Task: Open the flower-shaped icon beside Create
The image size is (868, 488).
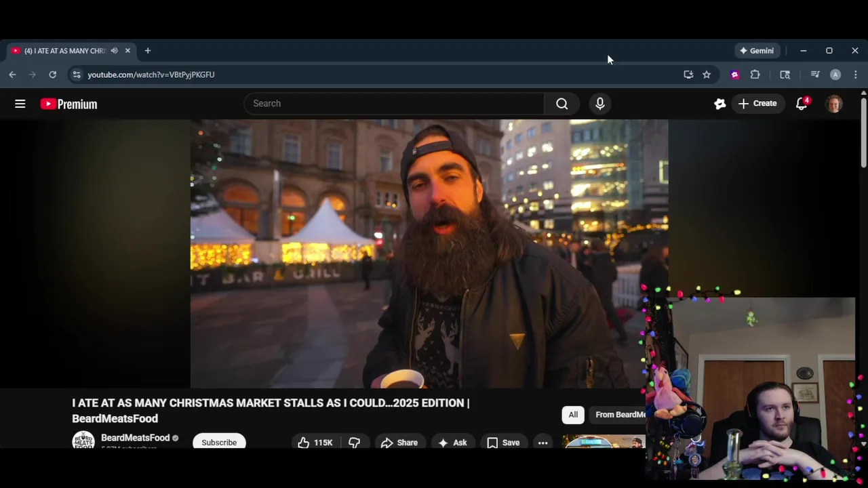Action: [x=719, y=104]
